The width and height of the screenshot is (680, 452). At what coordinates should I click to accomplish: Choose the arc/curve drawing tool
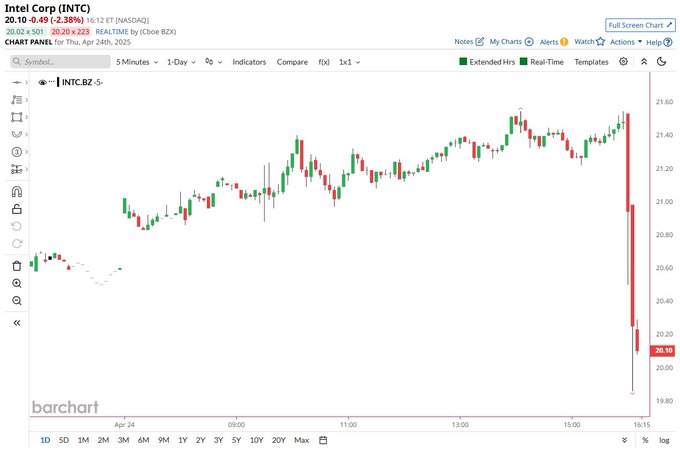[16, 134]
